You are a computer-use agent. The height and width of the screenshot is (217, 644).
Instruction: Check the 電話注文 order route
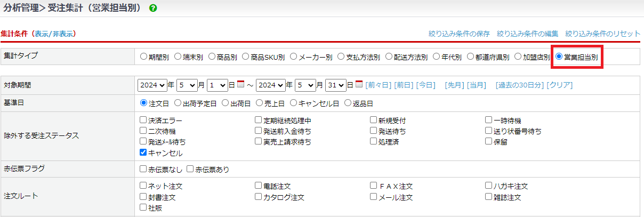pos(259,186)
